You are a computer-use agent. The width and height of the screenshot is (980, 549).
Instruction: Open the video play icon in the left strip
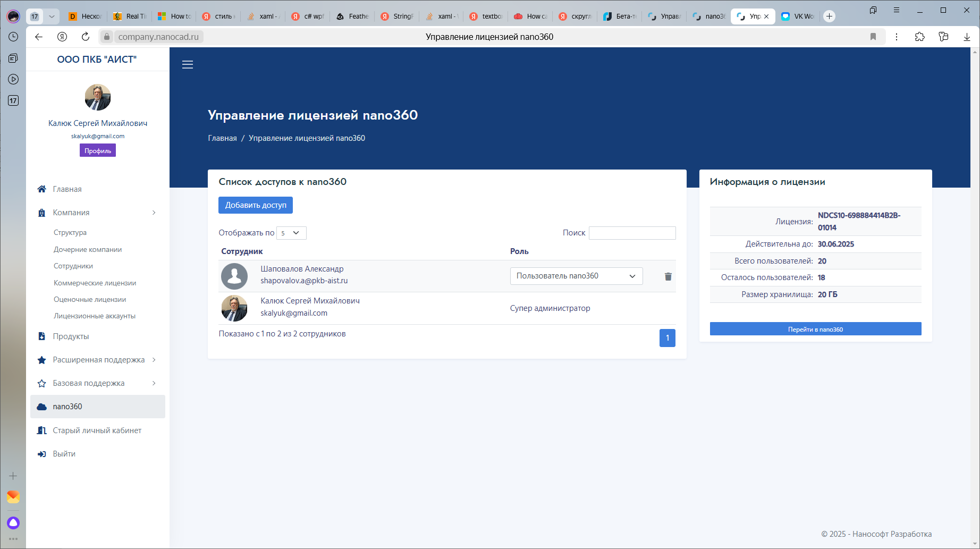[x=13, y=79]
